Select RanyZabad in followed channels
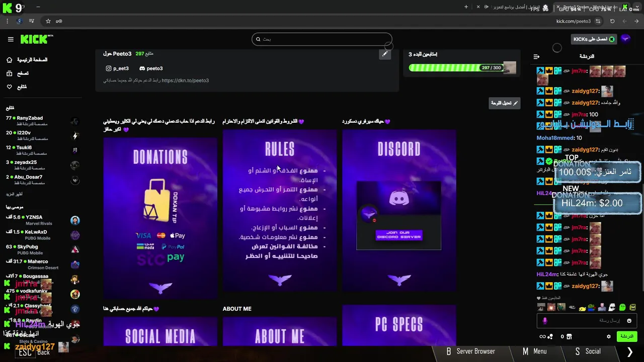The image size is (644, 362). tap(42, 121)
